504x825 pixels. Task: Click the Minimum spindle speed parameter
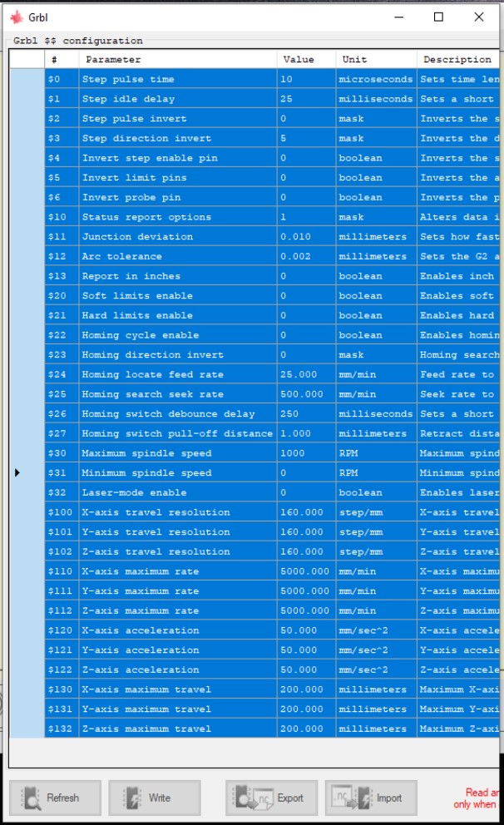178,473
